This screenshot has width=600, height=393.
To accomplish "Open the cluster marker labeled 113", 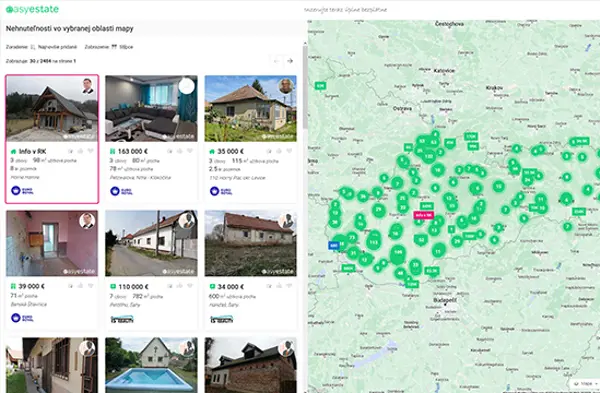I will 373,242.
